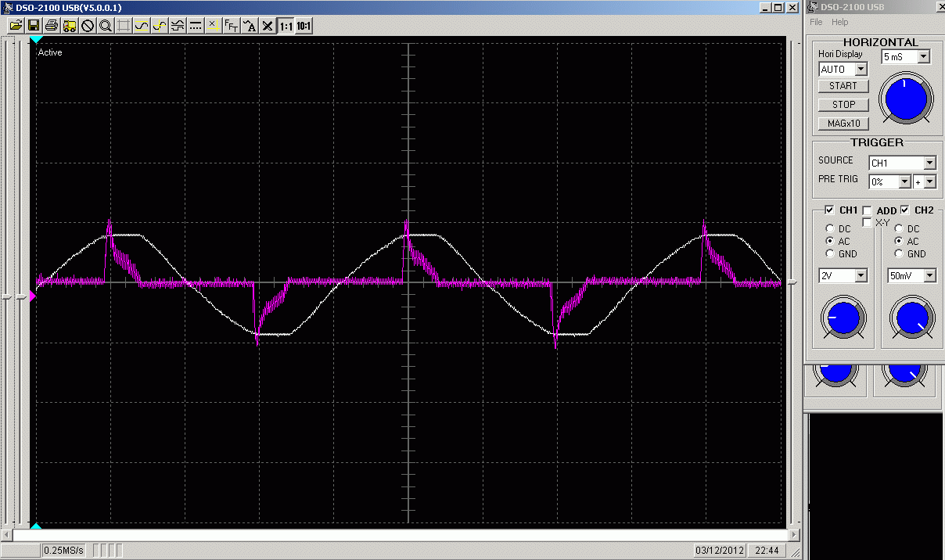Enable the ADD channels checkbox
The image size is (945, 560).
click(867, 210)
